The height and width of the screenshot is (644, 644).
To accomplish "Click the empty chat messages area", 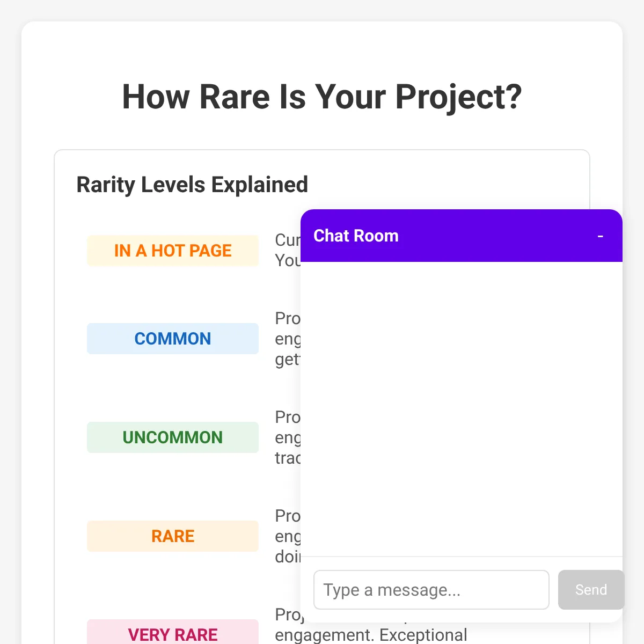I will (x=462, y=409).
